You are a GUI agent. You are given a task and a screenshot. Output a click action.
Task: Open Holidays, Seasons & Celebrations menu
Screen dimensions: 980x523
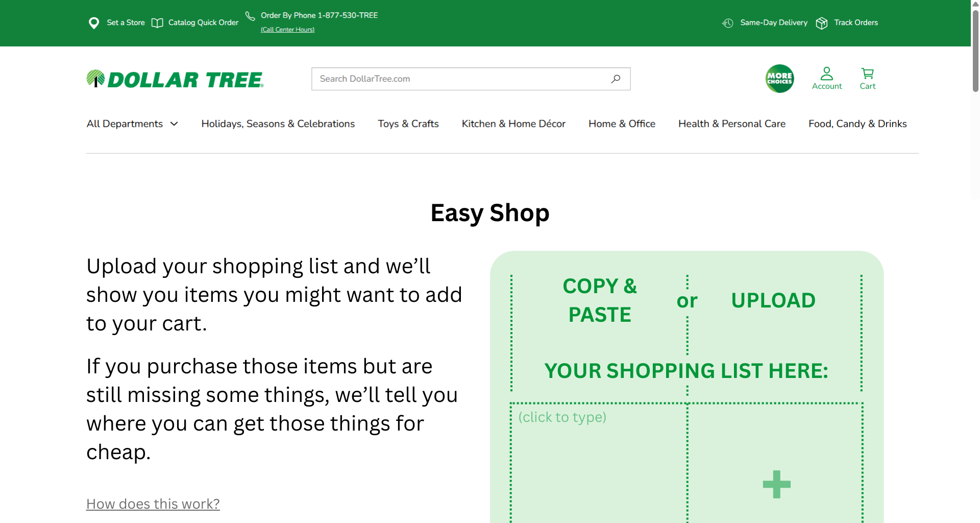(x=278, y=124)
